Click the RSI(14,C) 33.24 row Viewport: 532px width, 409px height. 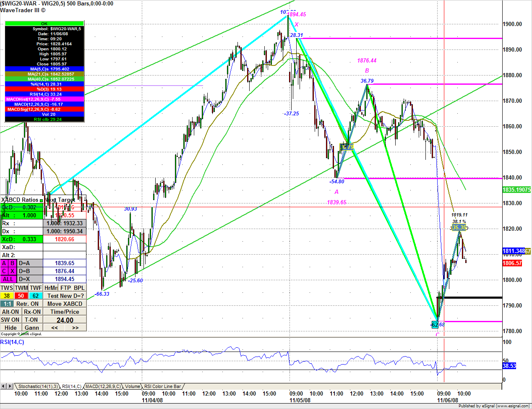point(44,94)
